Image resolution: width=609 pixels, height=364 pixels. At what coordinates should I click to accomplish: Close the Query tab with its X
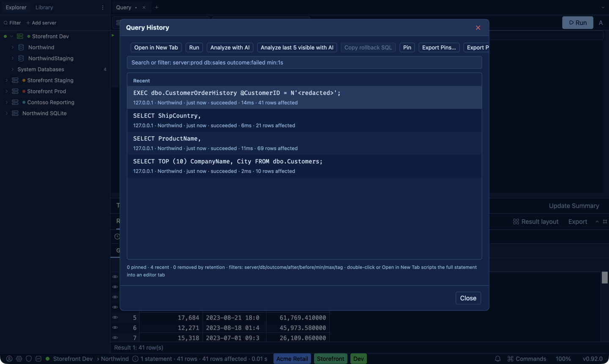(144, 7)
